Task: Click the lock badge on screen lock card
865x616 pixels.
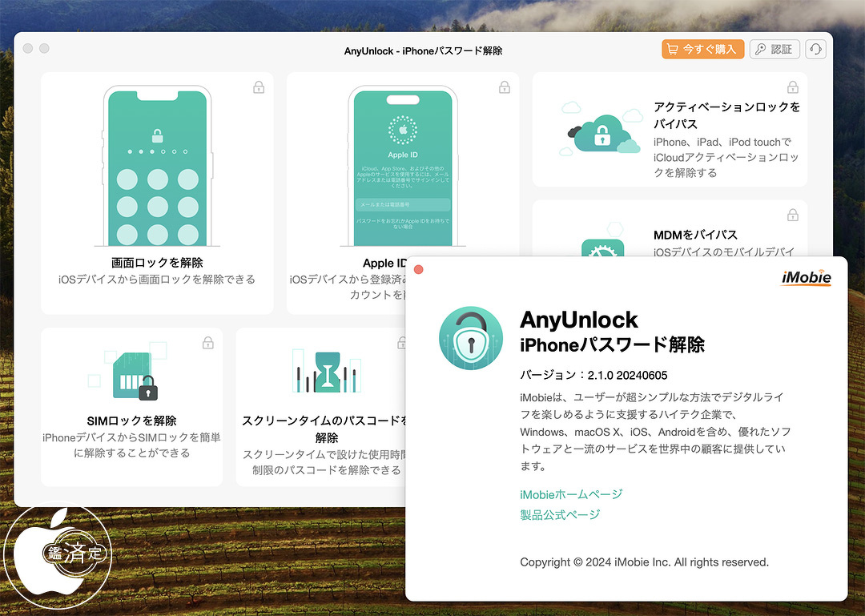Action: [x=259, y=87]
